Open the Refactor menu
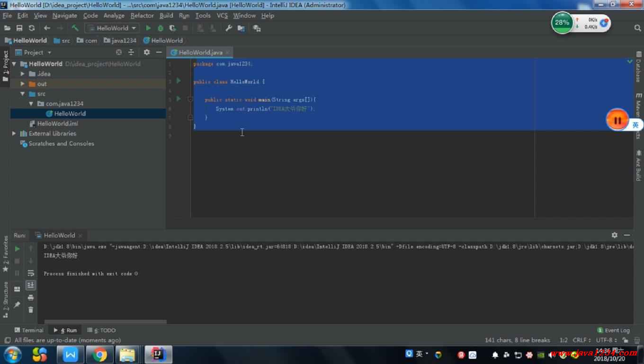This screenshot has height=364, width=644. [142, 16]
